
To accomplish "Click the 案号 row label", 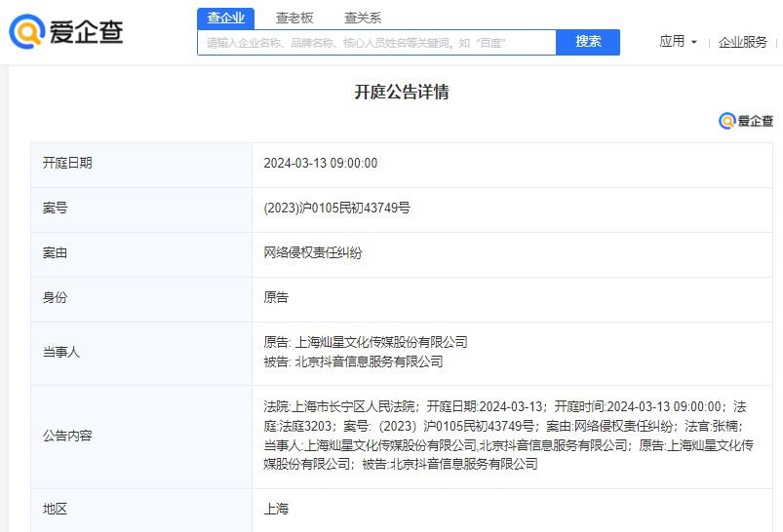I will click(x=55, y=208).
